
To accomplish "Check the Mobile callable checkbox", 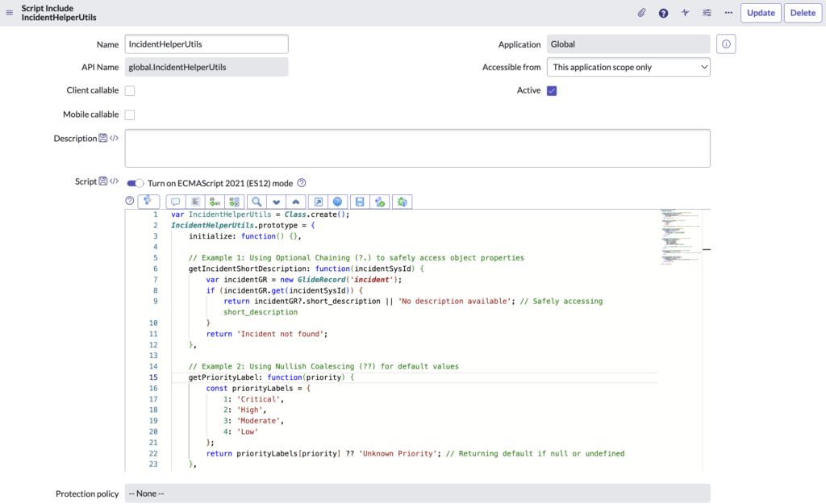I will [x=130, y=115].
